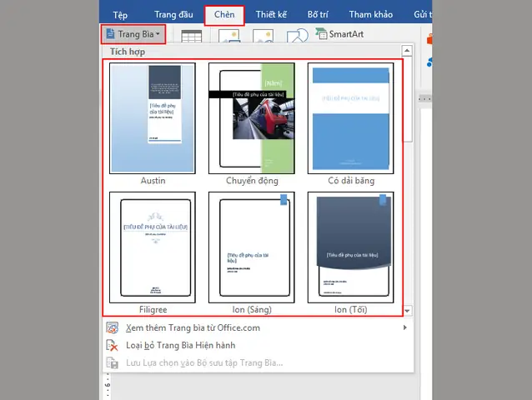Choose the Ion (Tối) cover page
Viewport: 532px width, 400px height.
coord(349,247)
